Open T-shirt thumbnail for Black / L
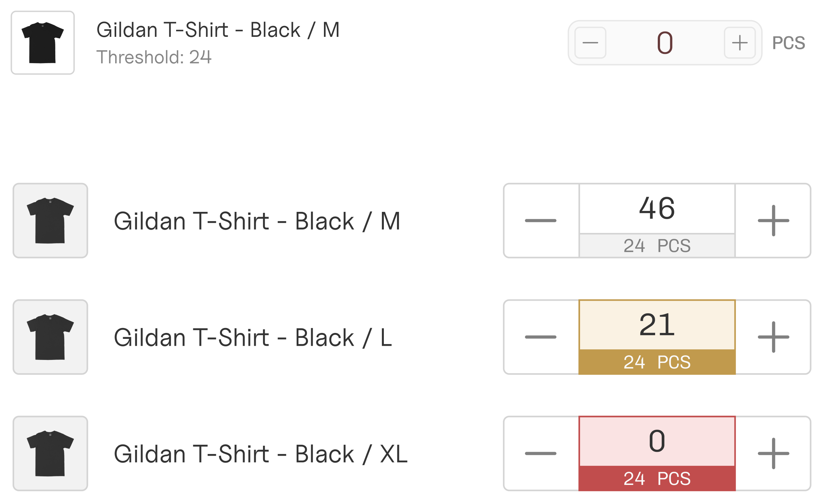 pos(50,337)
